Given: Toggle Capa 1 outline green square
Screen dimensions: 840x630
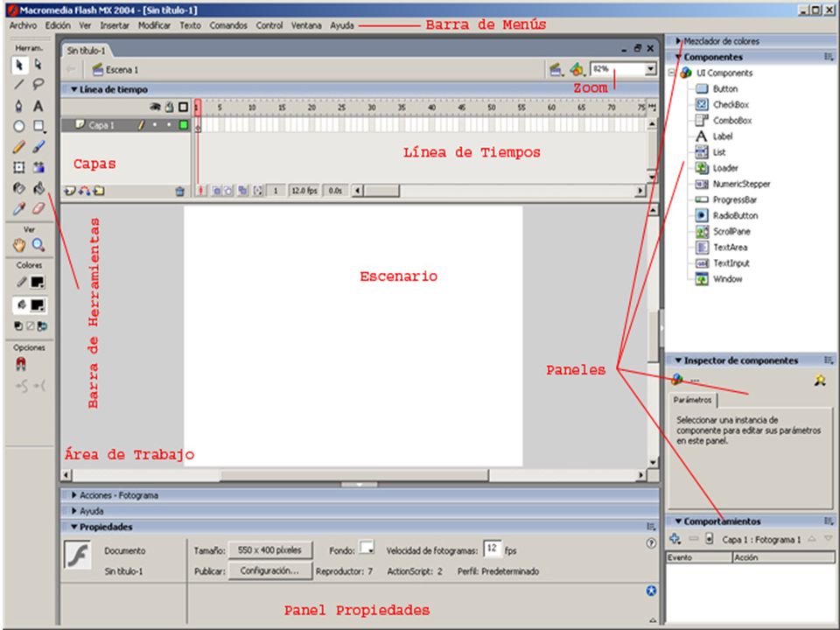Looking at the screenshot, I should point(183,125).
